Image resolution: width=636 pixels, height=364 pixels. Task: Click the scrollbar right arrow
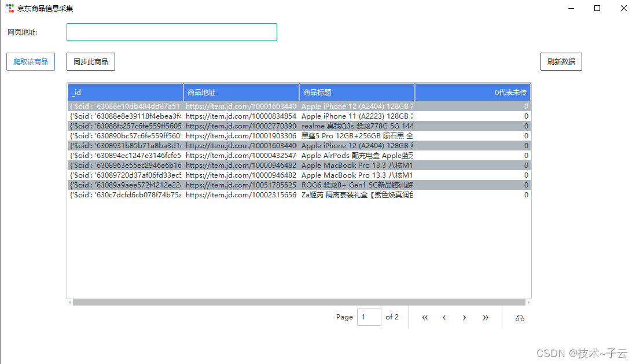tap(528, 302)
